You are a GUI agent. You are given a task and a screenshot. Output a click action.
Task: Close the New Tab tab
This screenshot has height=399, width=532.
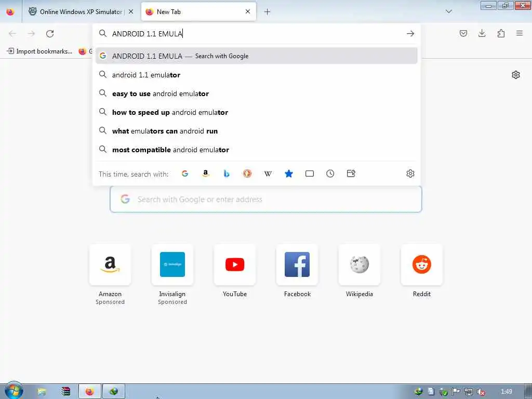click(248, 11)
